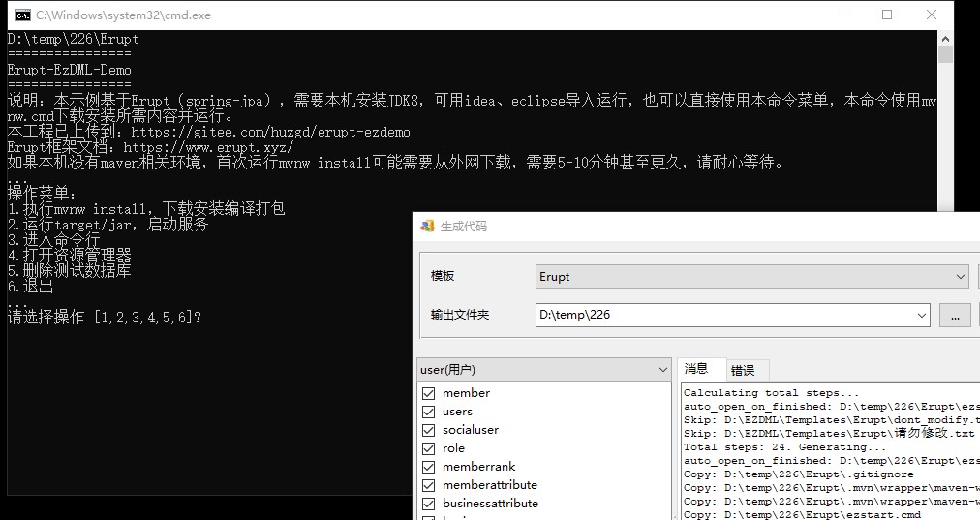980x520 pixels.
Task: Click menu line '4.打开资源管理器' in cmd
Action: click(x=70, y=256)
